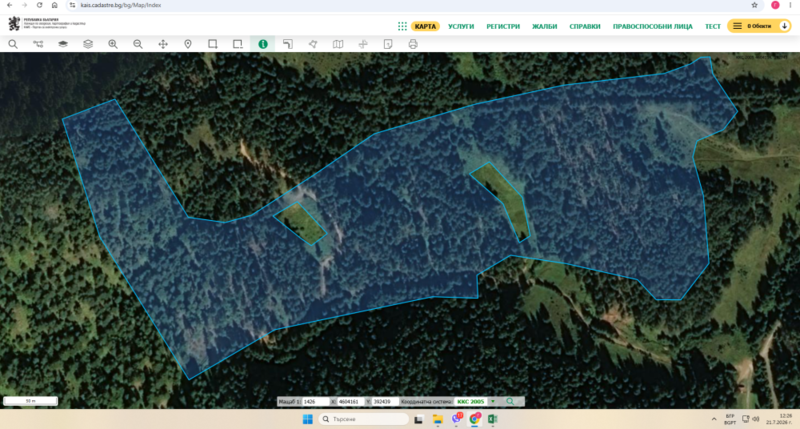Click the 0 Обекти button label
The height and width of the screenshot is (429, 800).
coord(759,26)
